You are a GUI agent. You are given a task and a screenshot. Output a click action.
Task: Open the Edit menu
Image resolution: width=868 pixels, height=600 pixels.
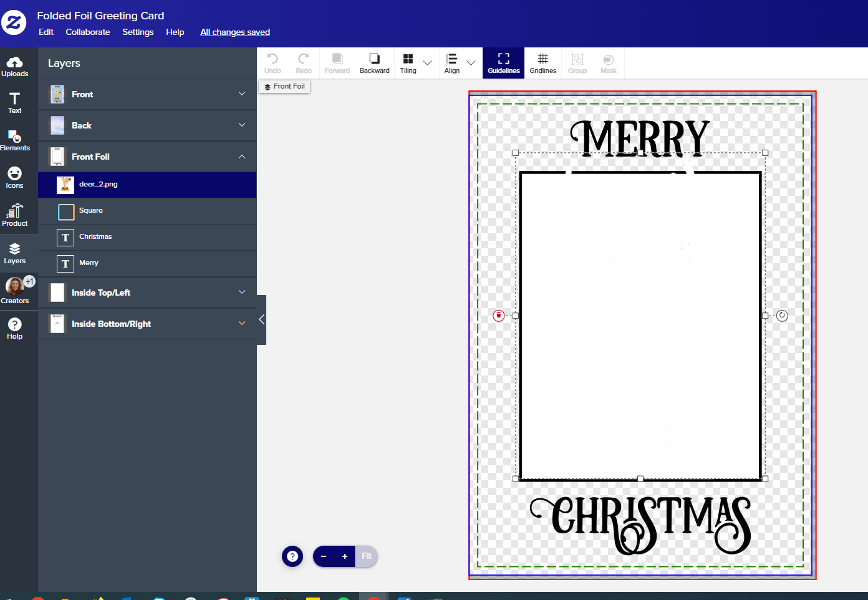[46, 32]
